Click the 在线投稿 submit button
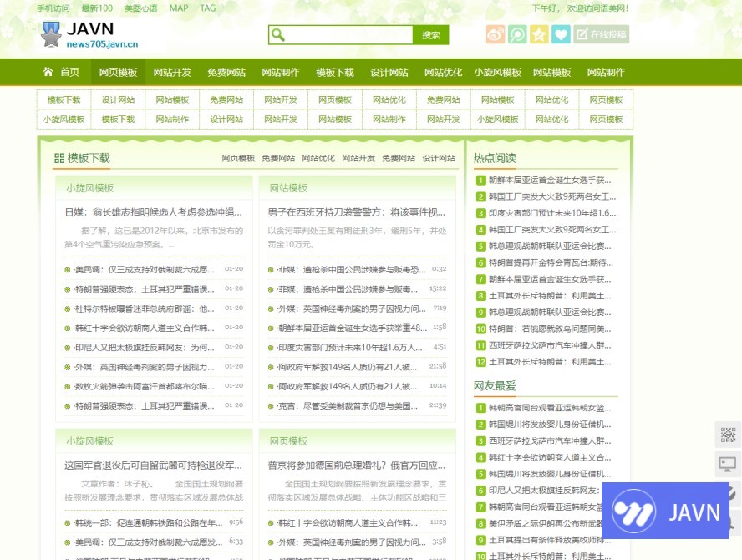The height and width of the screenshot is (560, 742). (x=602, y=34)
